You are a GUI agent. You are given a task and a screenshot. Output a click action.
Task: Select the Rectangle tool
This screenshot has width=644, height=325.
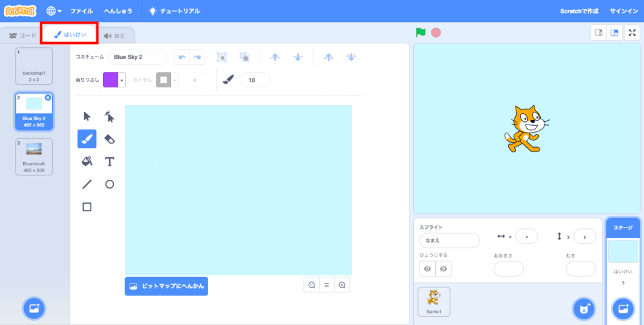(87, 207)
